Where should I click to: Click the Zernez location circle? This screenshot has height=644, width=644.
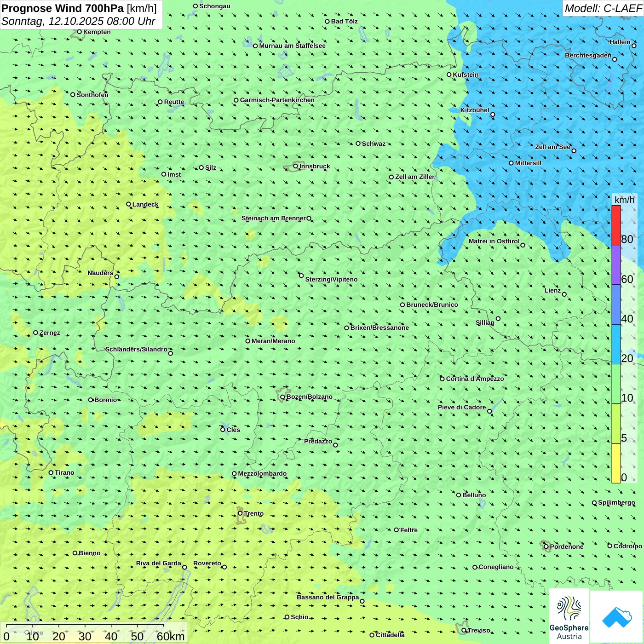(36, 333)
